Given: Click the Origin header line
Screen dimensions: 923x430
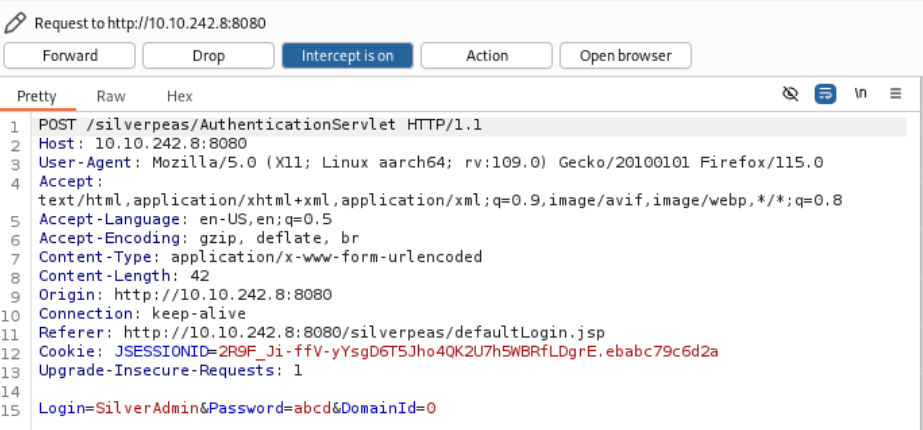Looking at the screenshot, I should (185, 295).
